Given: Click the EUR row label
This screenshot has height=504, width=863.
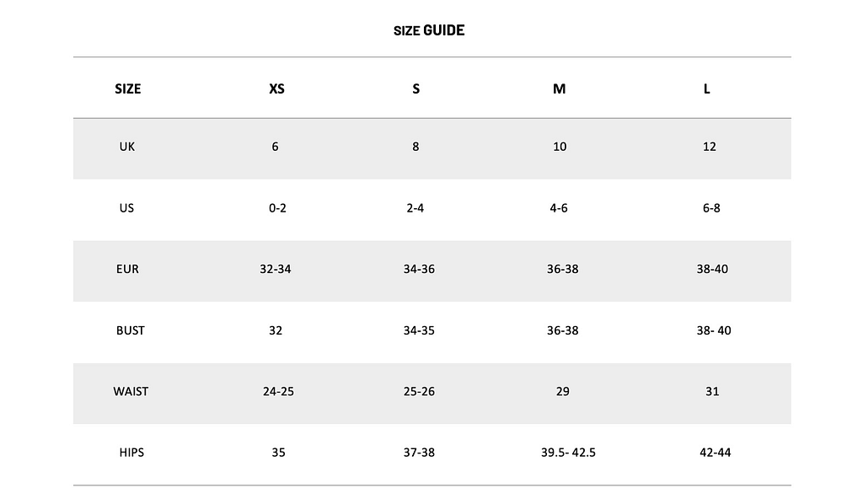Looking at the screenshot, I should [128, 269].
